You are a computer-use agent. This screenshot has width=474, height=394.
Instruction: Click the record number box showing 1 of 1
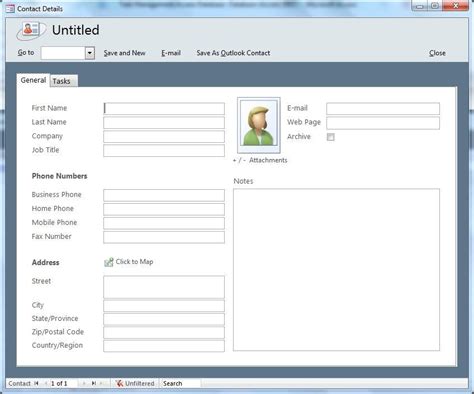point(63,383)
